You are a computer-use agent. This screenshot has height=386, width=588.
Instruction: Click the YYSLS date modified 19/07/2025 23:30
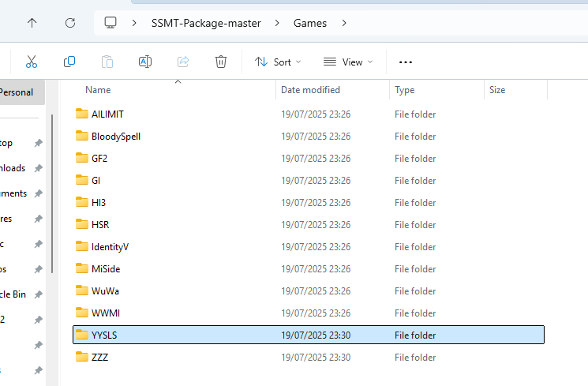pyautogui.click(x=316, y=335)
